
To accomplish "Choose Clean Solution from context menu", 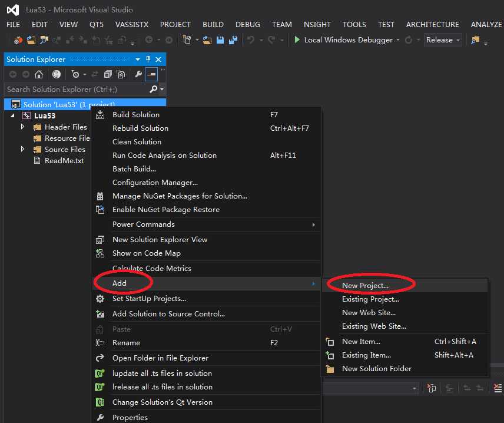I will tap(207, 142).
